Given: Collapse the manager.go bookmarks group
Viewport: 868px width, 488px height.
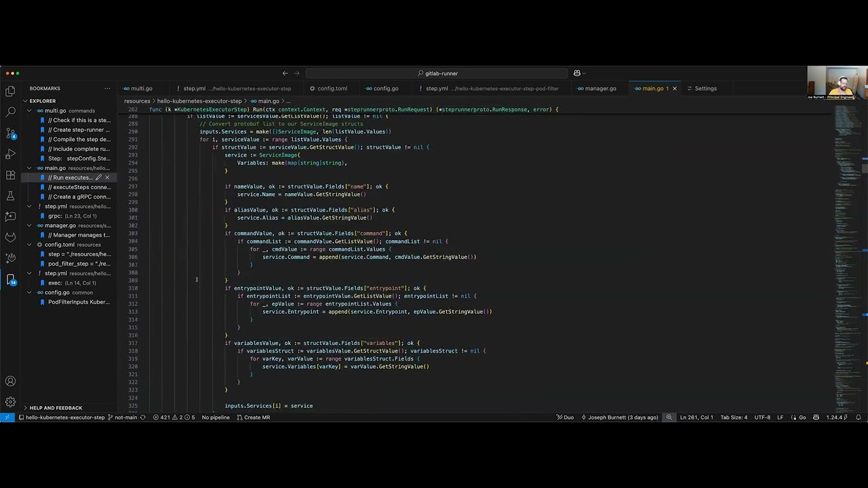Looking at the screenshot, I should tap(29, 226).
